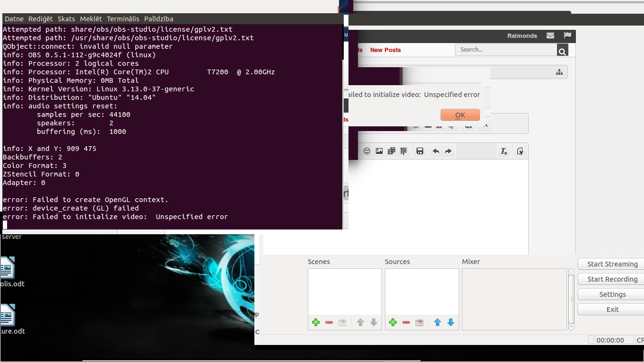Insert a smiley in the forum editor
Screen dimensions: 644x362
coord(367,151)
